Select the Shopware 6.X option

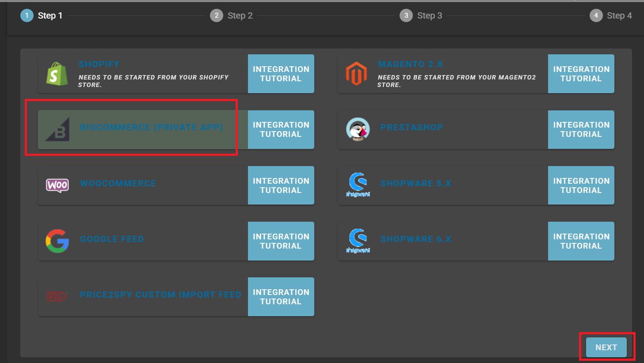(443, 241)
